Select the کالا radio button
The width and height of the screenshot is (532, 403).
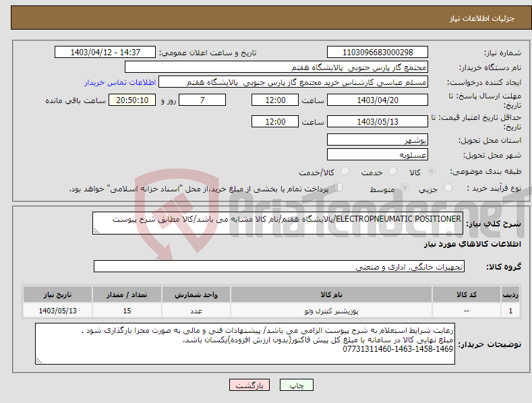click(432, 171)
